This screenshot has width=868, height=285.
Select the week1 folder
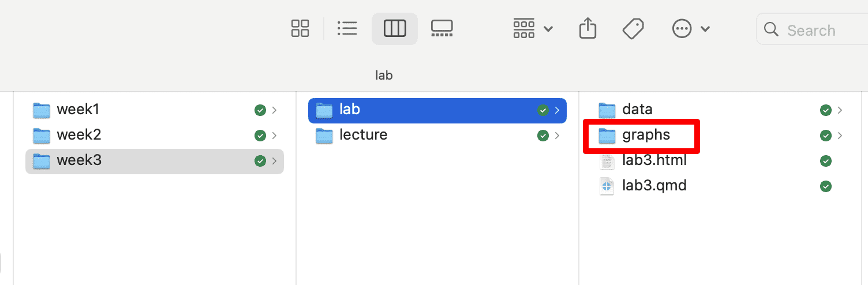(78, 110)
